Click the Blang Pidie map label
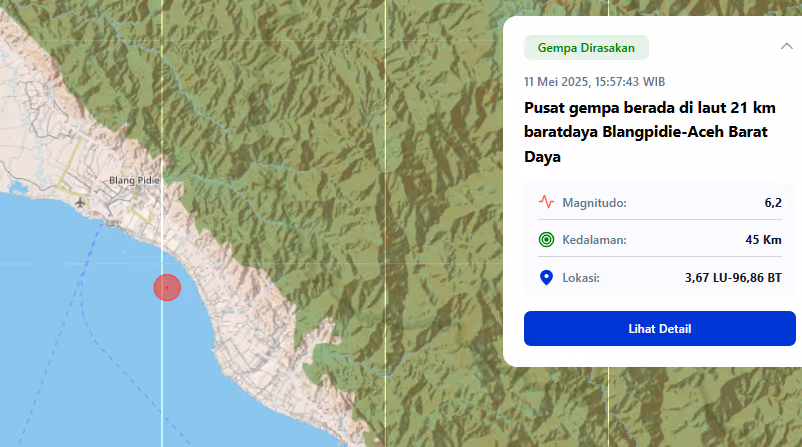Viewport: 802px width, 447px height. [x=134, y=180]
